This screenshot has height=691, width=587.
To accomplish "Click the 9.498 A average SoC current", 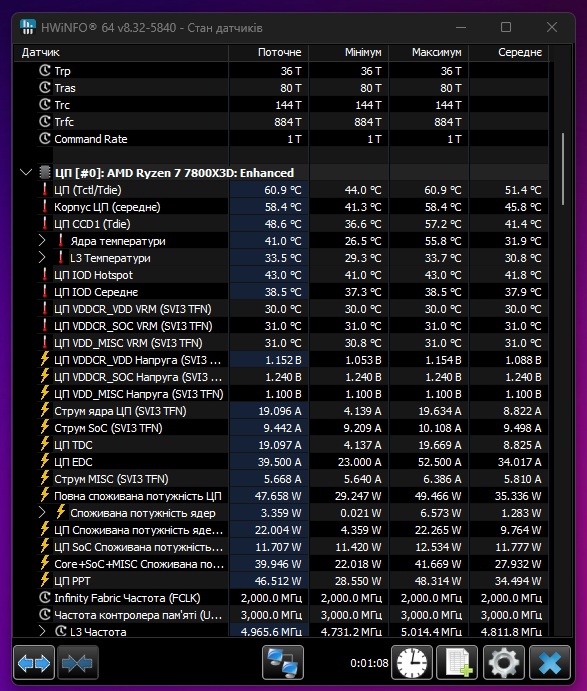I will 522,428.
